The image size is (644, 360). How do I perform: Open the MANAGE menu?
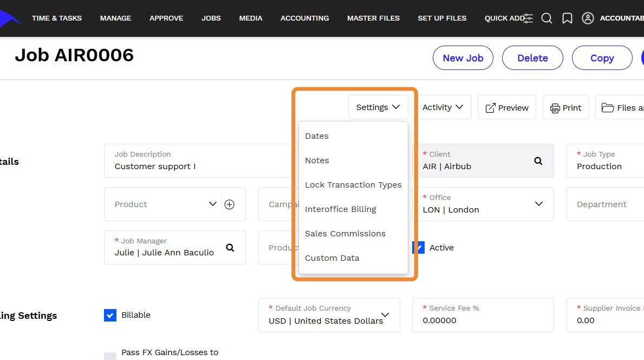[x=115, y=18]
